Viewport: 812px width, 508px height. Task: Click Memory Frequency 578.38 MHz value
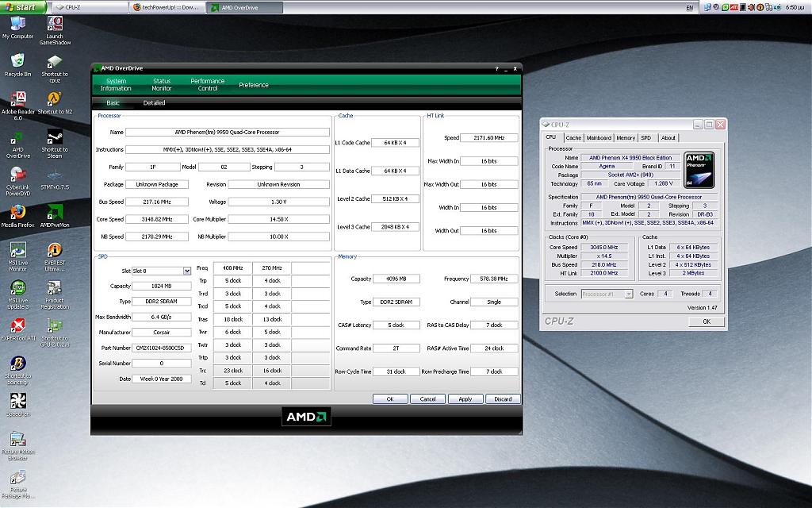point(494,279)
